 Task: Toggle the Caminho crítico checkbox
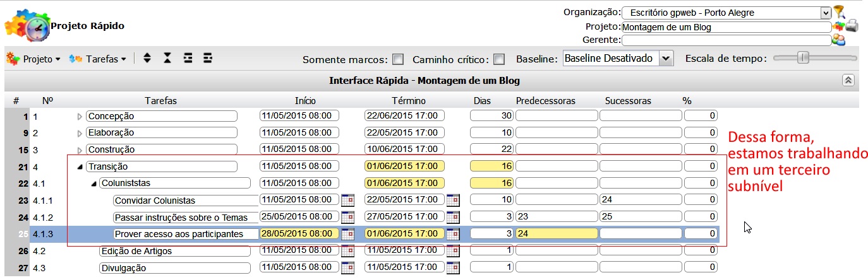pyautogui.click(x=499, y=60)
